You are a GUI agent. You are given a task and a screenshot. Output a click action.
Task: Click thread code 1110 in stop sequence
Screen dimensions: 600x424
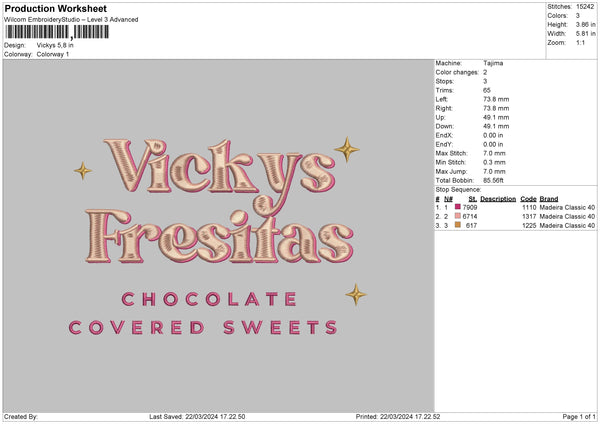529,207
